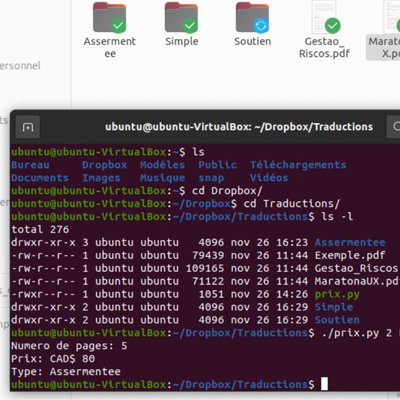This screenshot has width=400, height=400.
Task: Click the file size 1051
Action: (211, 295)
